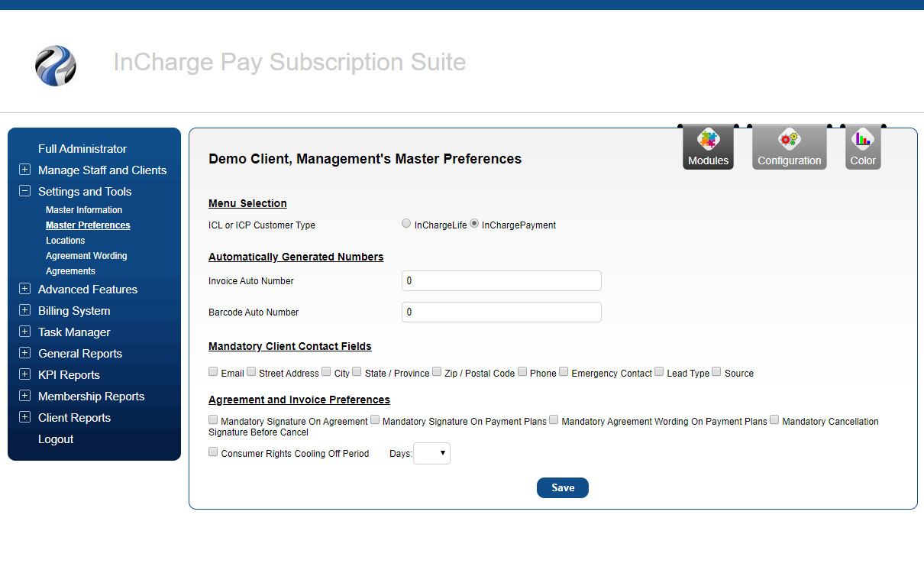
Task: Enable Mandatory Cancellation Signature Before Cancel
Action: pyautogui.click(x=774, y=420)
